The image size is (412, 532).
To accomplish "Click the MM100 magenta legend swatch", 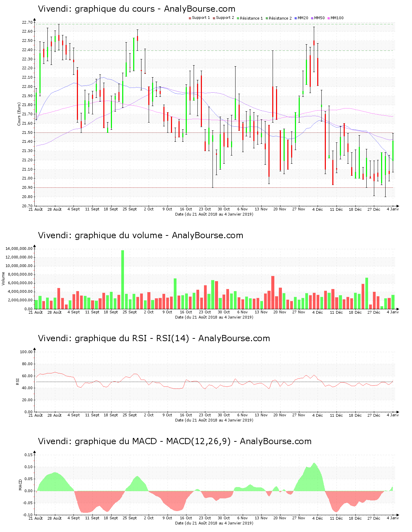I will 329,18.
